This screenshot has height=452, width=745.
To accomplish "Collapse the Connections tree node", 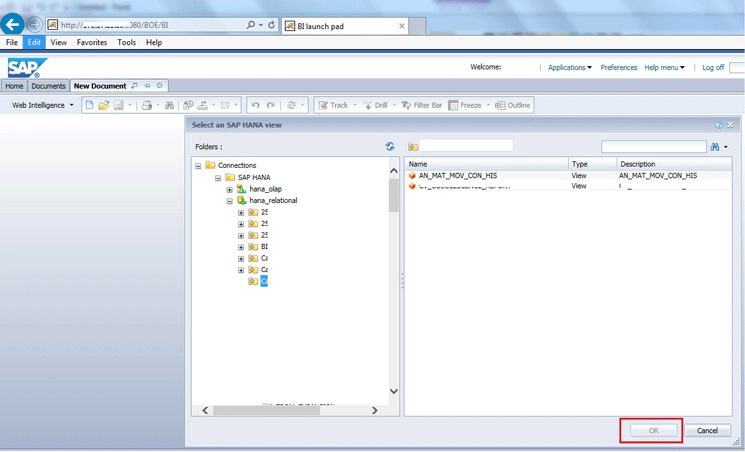I will [198, 166].
